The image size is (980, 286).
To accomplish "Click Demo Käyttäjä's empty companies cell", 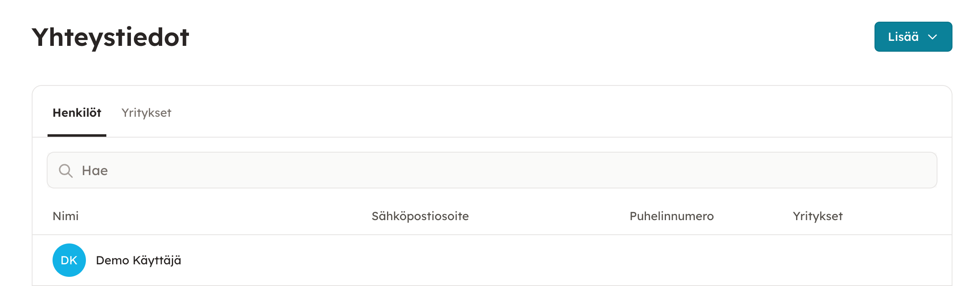I will pyautogui.click(x=817, y=260).
